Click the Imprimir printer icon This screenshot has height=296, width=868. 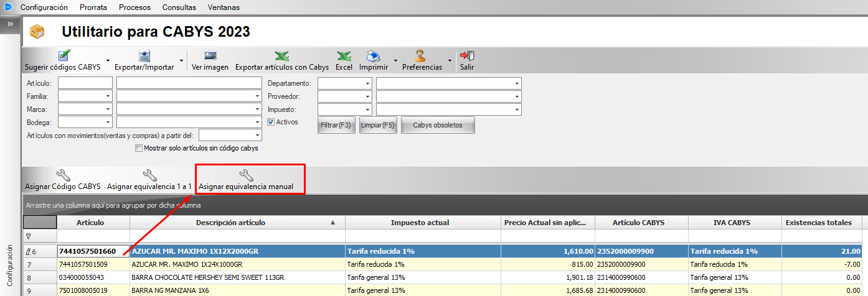[374, 57]
